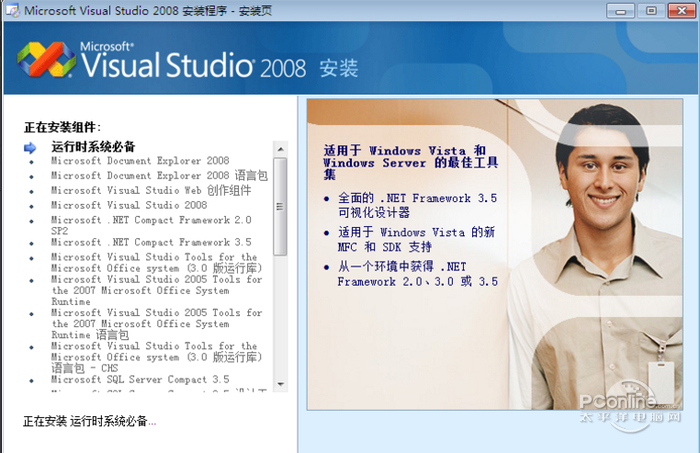The image size is (700, 453).
Task: Click the component list scroll up arrow
Action: coord(280,149)
